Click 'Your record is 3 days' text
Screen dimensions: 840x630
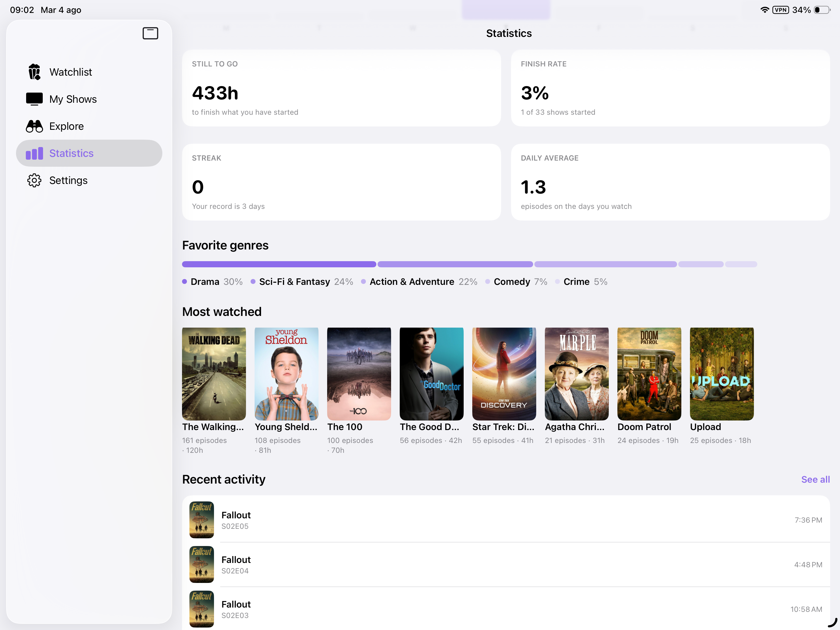[228, 206]
